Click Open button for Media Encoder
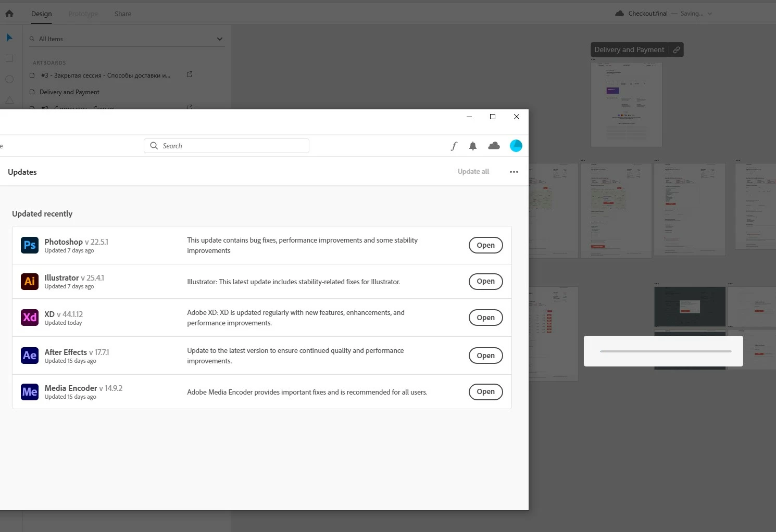This screenshot has width=776, height=532. point(486,391)
